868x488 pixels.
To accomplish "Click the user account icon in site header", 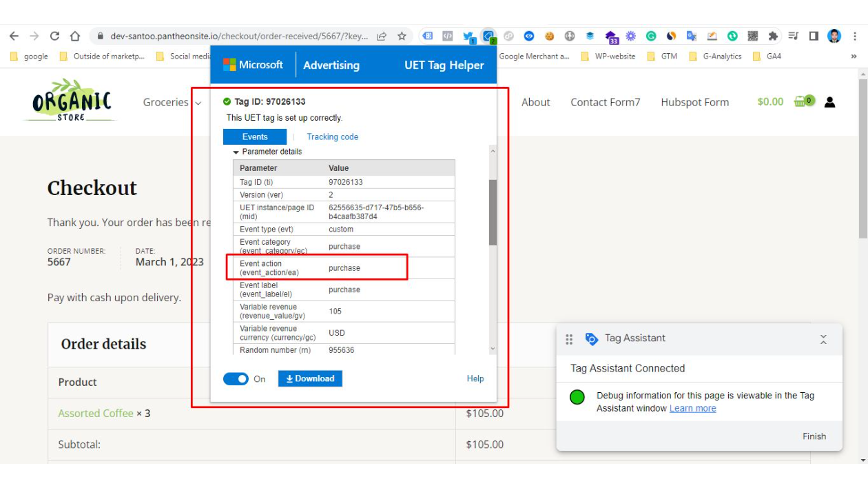I will tap(829, 102).
